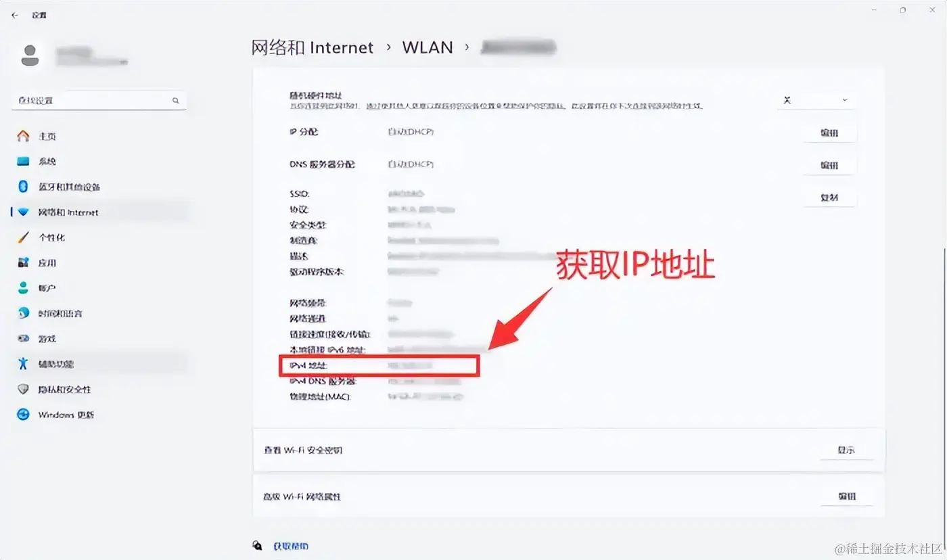Focus the Find a setting search box
Screen dimensions: 947x560
[99, 100]
